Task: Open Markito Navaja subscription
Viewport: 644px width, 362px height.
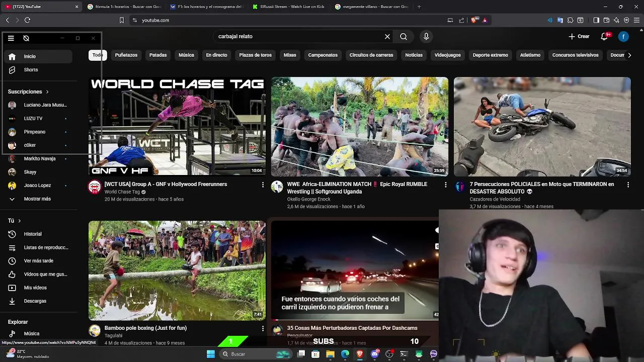Action: pos(38,159)
